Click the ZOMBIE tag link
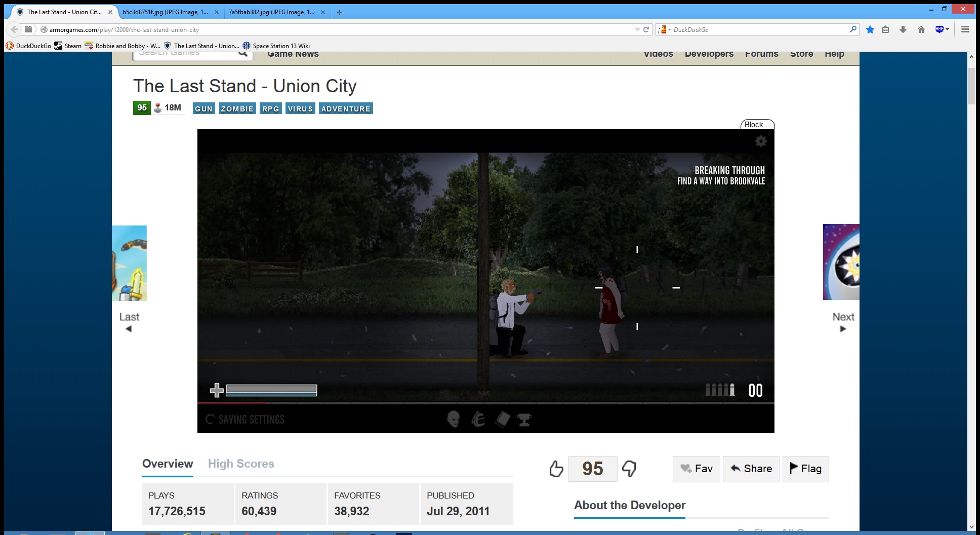This screenshot has width=980, height=535. [237, 108]
